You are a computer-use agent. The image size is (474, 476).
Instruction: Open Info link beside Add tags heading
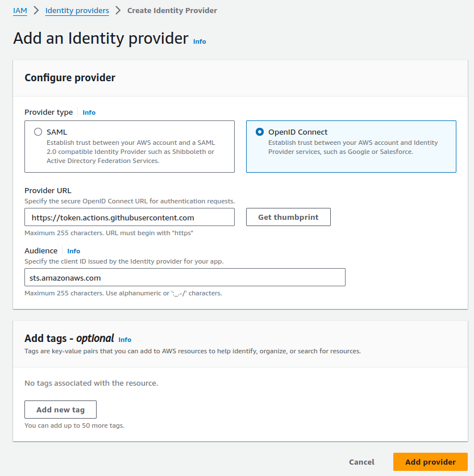pyautogui.click(x=125, y=340)
